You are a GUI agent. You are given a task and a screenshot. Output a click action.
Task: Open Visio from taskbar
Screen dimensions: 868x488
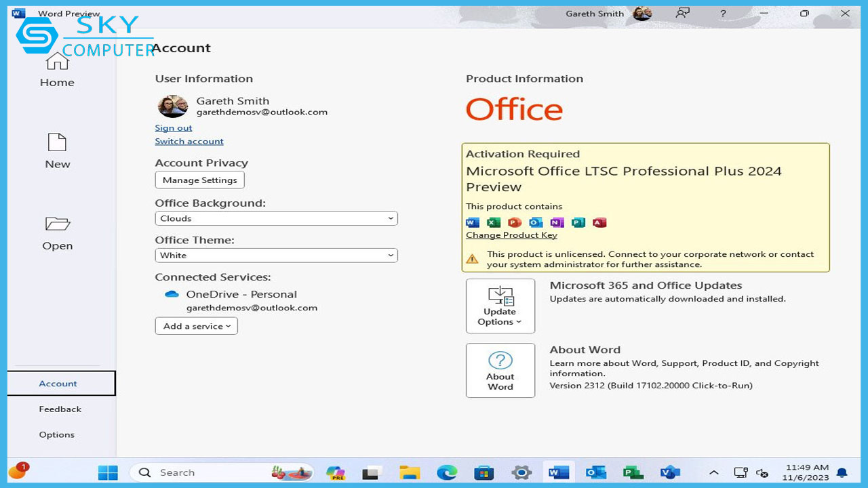pos(669,472)
